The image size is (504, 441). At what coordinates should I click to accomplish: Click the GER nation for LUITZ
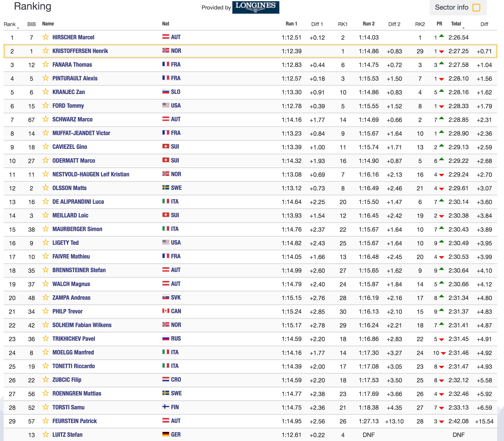tap(176, 434)
